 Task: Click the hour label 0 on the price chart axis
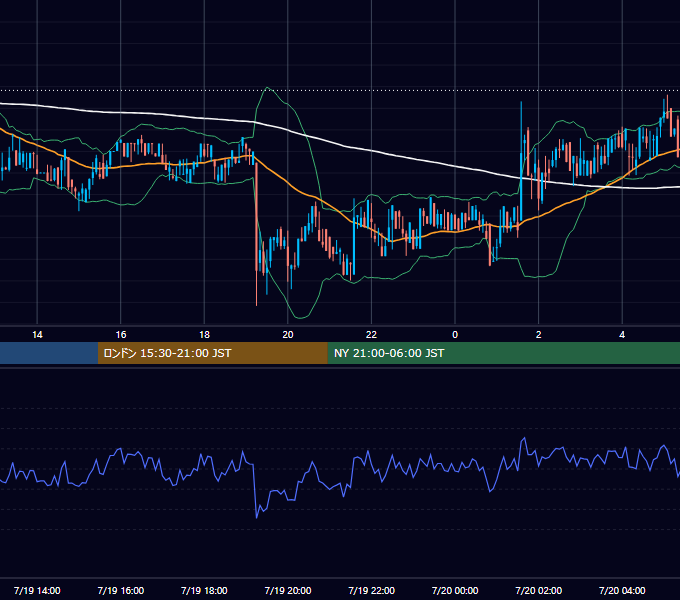455,335
